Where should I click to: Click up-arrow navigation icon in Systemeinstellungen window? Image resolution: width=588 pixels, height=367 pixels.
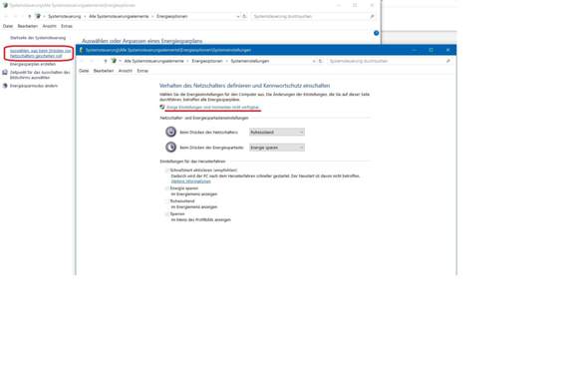click(106, 61)
